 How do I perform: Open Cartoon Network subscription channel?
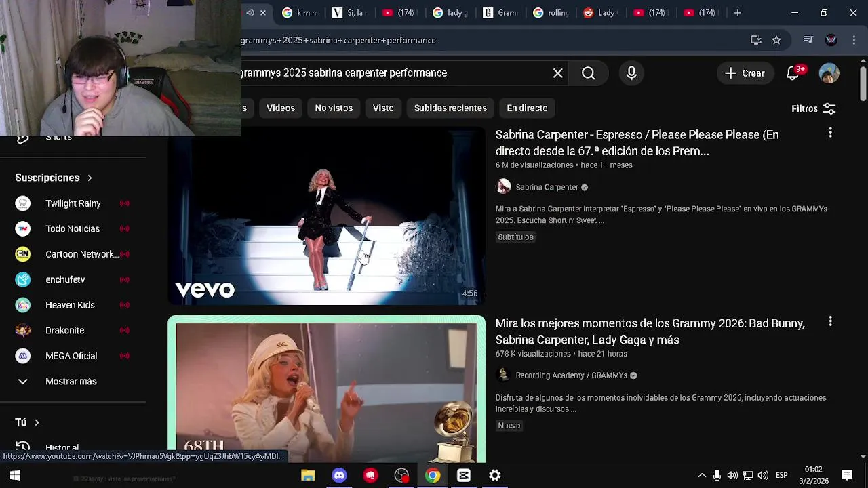coord(73,254)
